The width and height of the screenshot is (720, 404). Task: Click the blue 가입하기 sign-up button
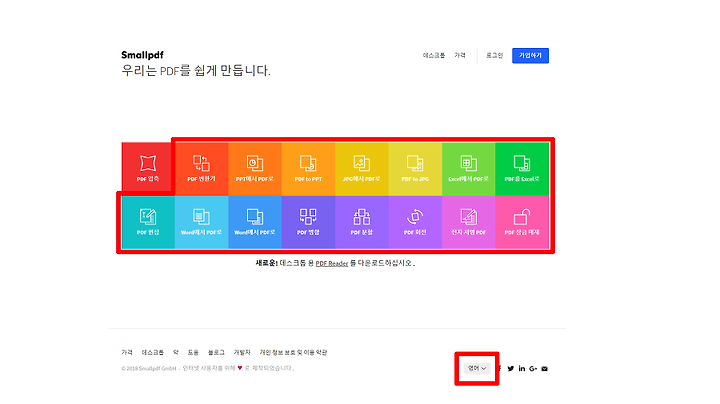(x=530, y=56)
